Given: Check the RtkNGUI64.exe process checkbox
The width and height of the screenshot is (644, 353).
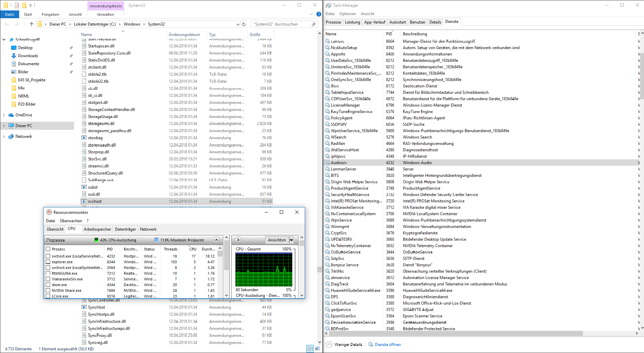Looking at the screenshot, I should [x=48, y=273].
